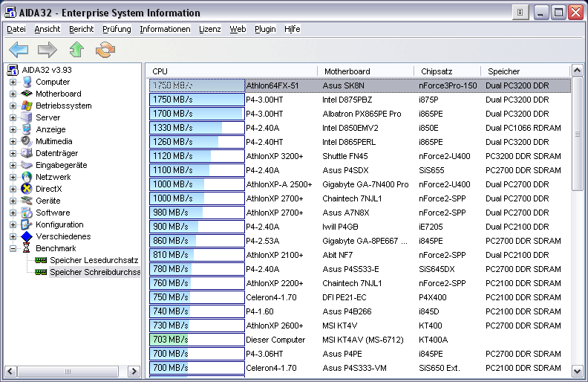Collapse the Benchmark tree node
The height and width of the screenshot is (382, 588).
coord(13,248)
